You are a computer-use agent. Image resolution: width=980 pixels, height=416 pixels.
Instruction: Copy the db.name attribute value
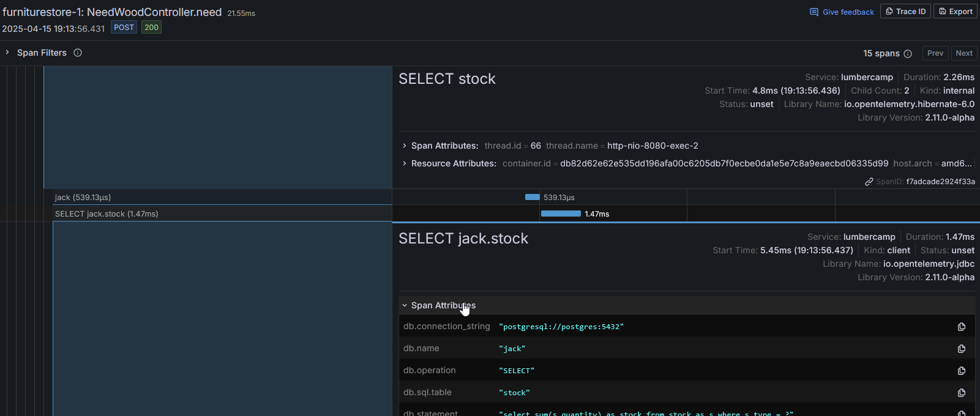[961, 349]
